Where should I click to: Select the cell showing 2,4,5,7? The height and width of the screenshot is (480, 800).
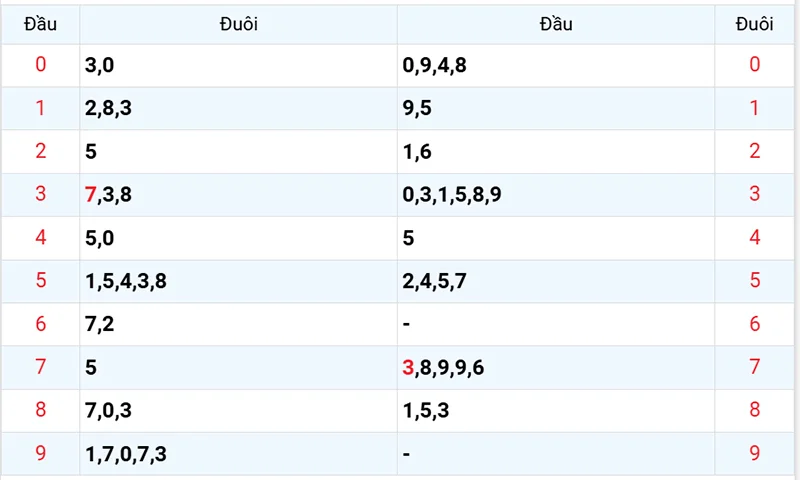click(556, 281)
